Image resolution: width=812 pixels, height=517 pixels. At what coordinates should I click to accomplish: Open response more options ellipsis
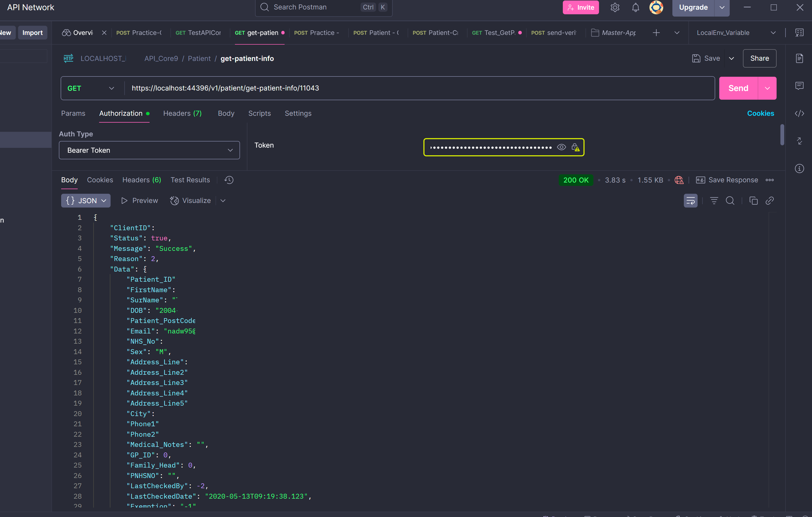[x=769, y=180]
